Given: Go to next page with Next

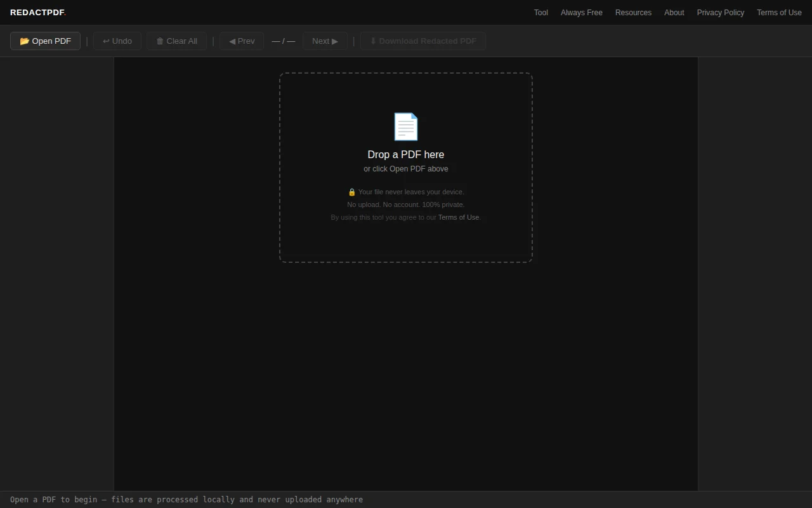Looking at the screenshot, I should point(325,41).
